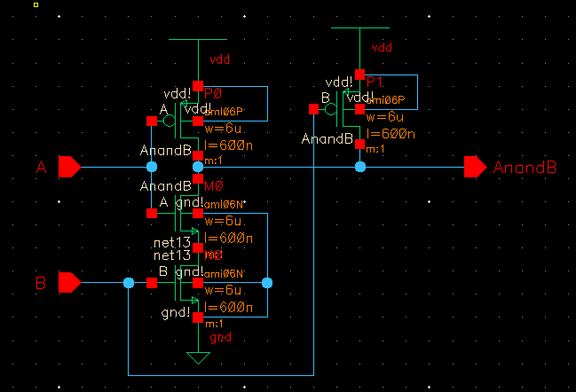Screen dimensions: 576x392
Task: Select the red 'B' pin name
Action: click(41, 283)
